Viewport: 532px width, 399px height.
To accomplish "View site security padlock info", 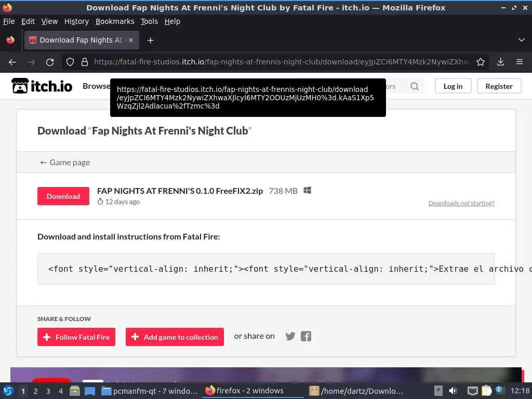I will point(85,62).
